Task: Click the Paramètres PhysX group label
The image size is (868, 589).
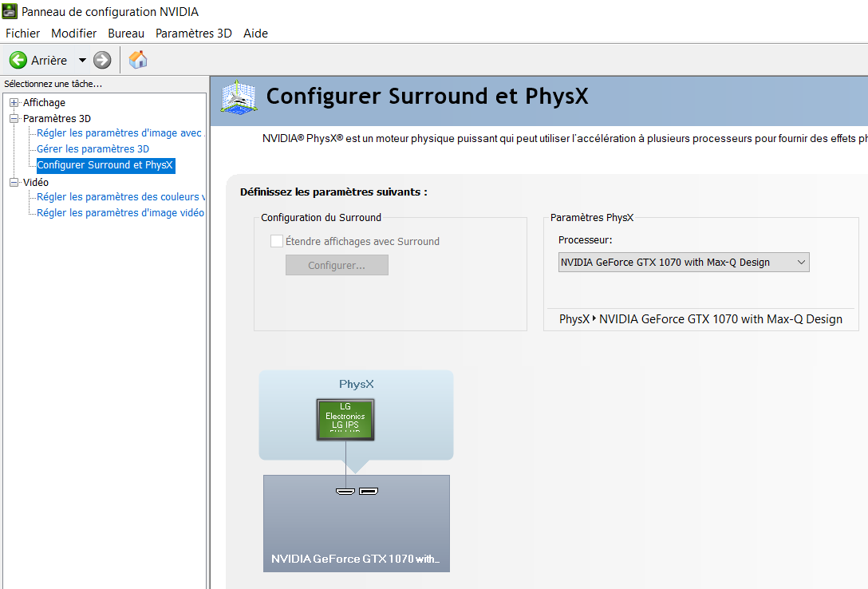Action: pyautogui.click(x=592, y=218)
